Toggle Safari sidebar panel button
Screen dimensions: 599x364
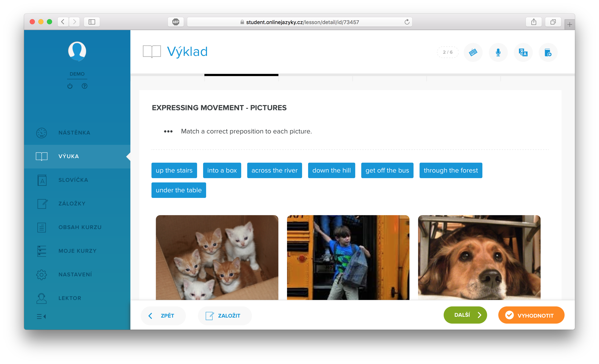tap(92, 22)
